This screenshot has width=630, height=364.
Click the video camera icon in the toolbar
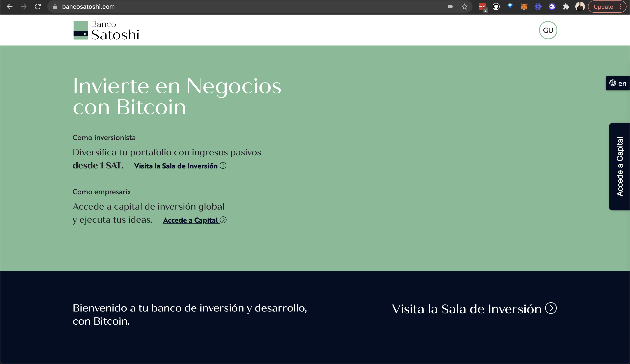pos(451,7)
